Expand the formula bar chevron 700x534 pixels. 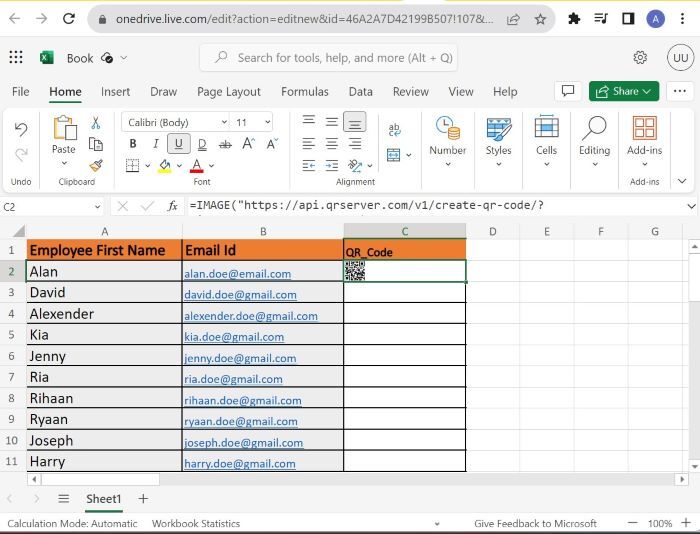[691, 206]
